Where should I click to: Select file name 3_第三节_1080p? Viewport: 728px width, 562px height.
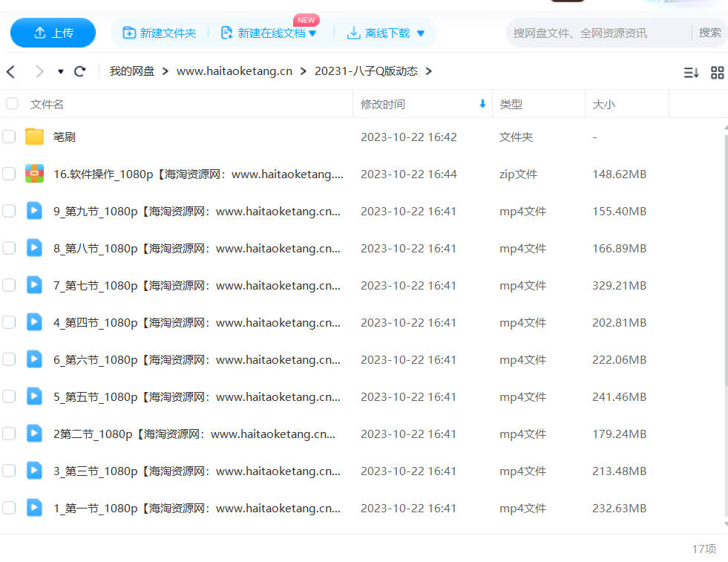(x=197, y=471)
